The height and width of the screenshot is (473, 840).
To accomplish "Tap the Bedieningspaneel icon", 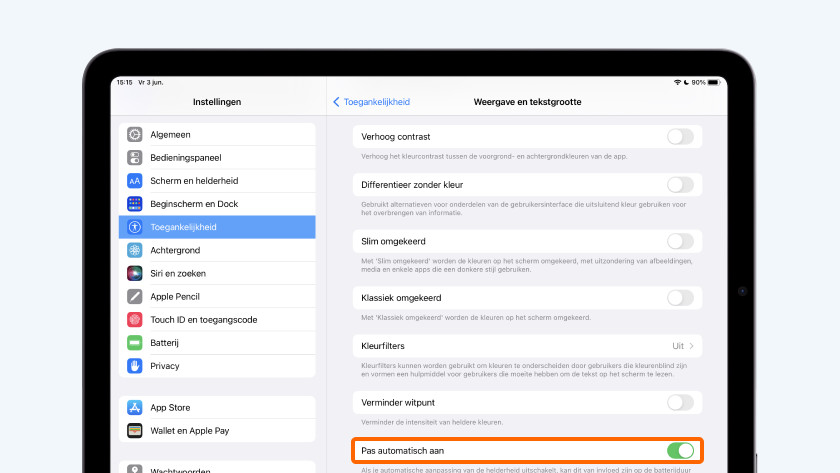I will click(134, 157).
